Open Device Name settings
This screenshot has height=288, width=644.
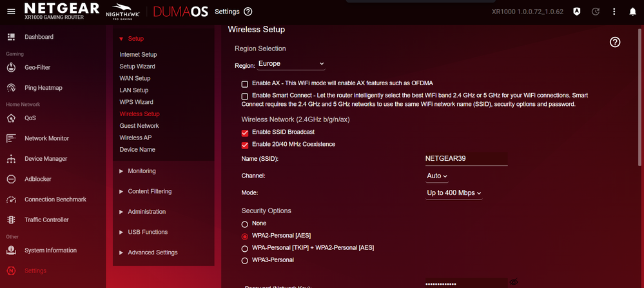click(x=137, y=149)
